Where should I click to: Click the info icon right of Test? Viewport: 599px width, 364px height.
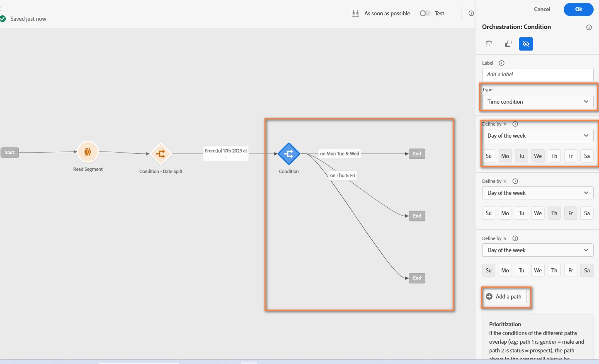[471, 13]
